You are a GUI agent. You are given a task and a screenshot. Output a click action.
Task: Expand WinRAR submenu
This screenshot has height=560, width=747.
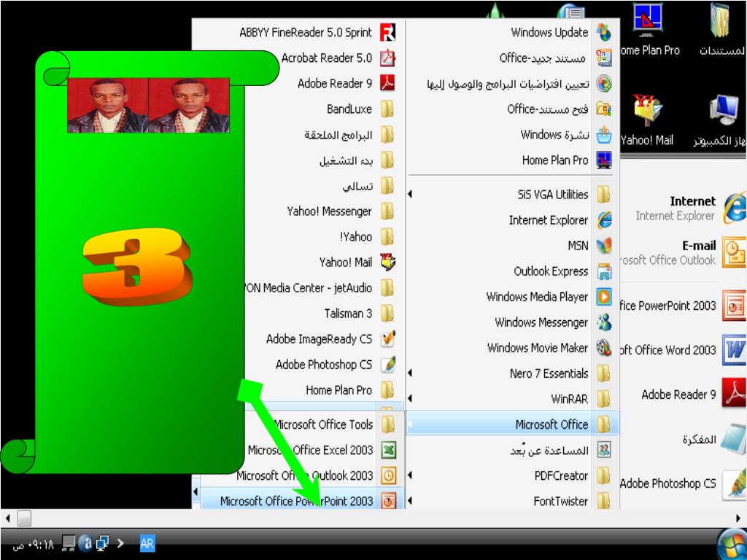point(410,399)
